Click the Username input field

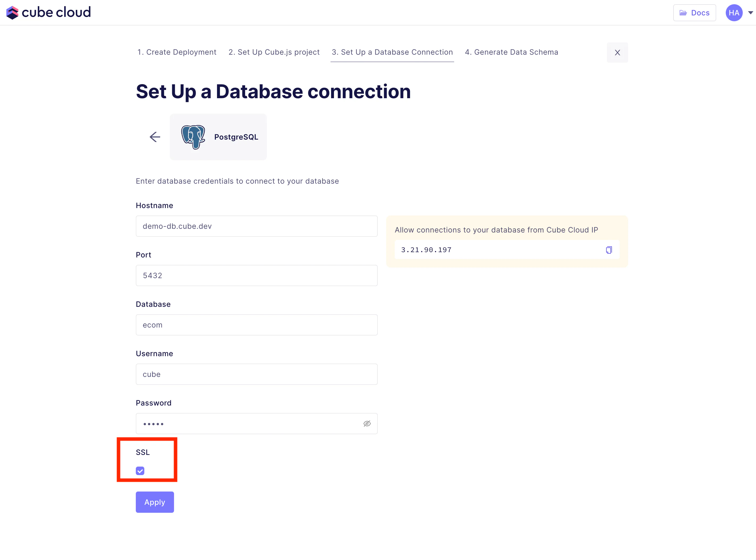(x=257, y=374)
